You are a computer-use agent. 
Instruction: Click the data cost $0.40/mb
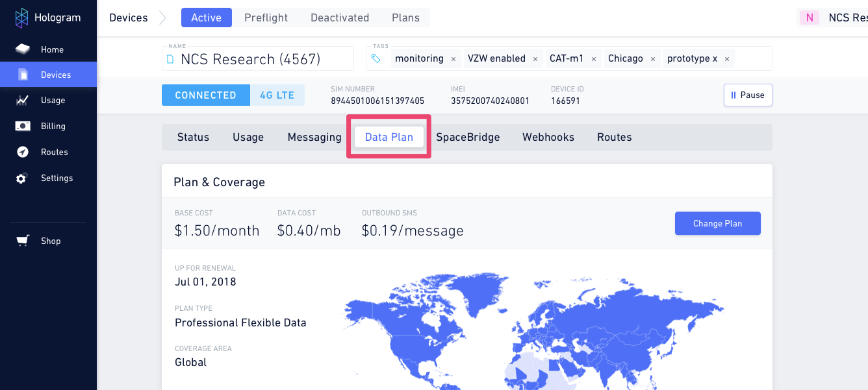pos(309,230)
